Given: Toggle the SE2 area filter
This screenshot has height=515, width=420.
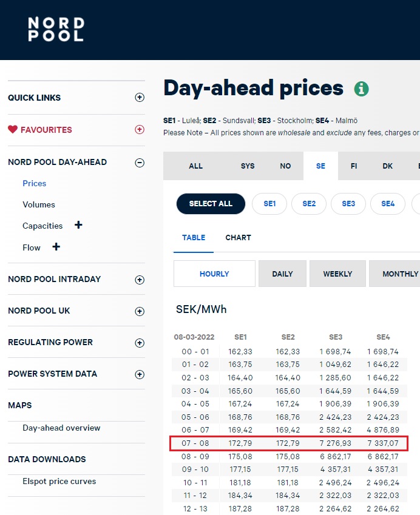Looking at the screenshot, I should [309, 204].
